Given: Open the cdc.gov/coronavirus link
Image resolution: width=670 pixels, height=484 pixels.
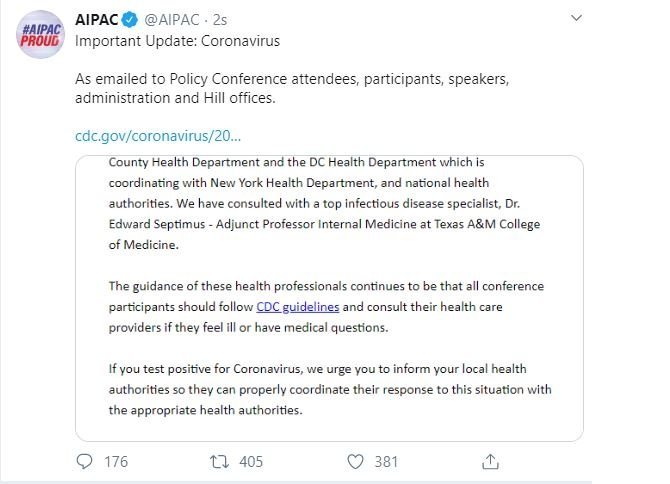Looking at the screenshot, I should (x=158, y=135).
